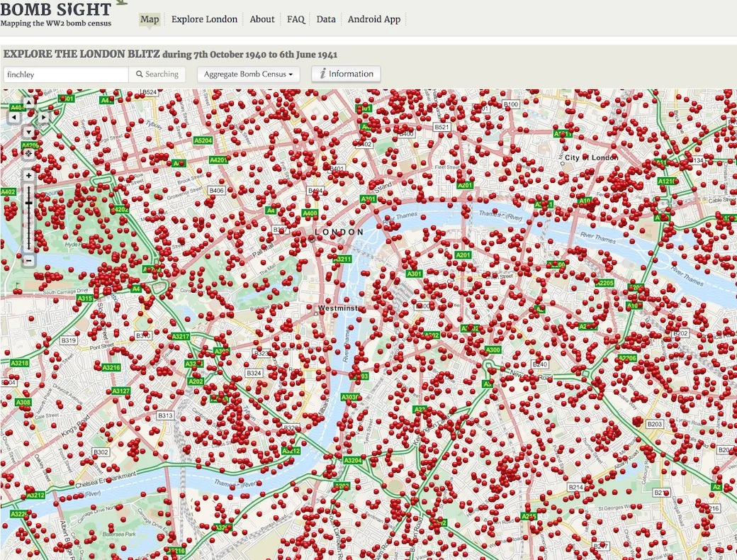Open the About page
Image resolution: width=737 pixels, height=560 pixels.
[x=261, y=19]
